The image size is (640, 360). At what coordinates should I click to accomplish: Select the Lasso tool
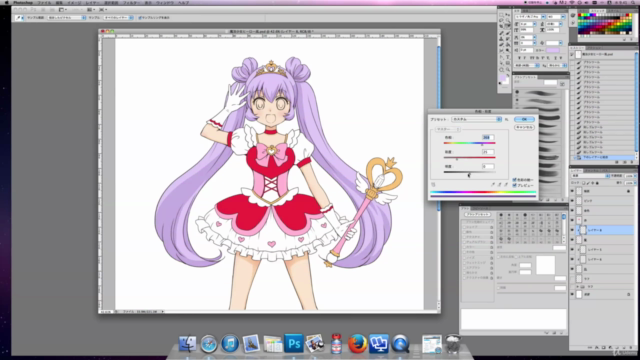click(x=501, y=20)
